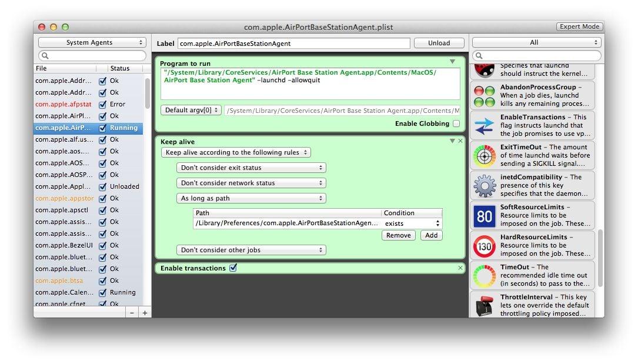This screenshot has height=364, width=638.
Task: Click the ladybug icon at top of key list
Action: click(484, 70)
